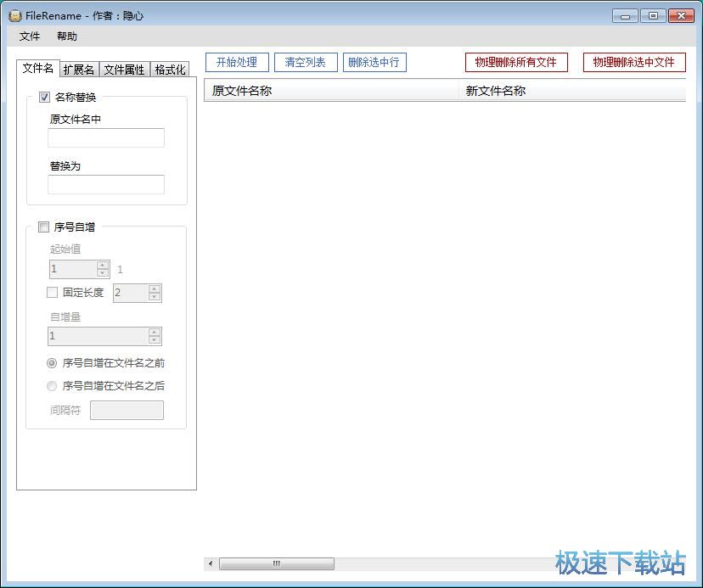Screen dimensions: 703x588
Task: Click the 删除选中行 button
Action: pyautogui.click(x=374, y=62)
